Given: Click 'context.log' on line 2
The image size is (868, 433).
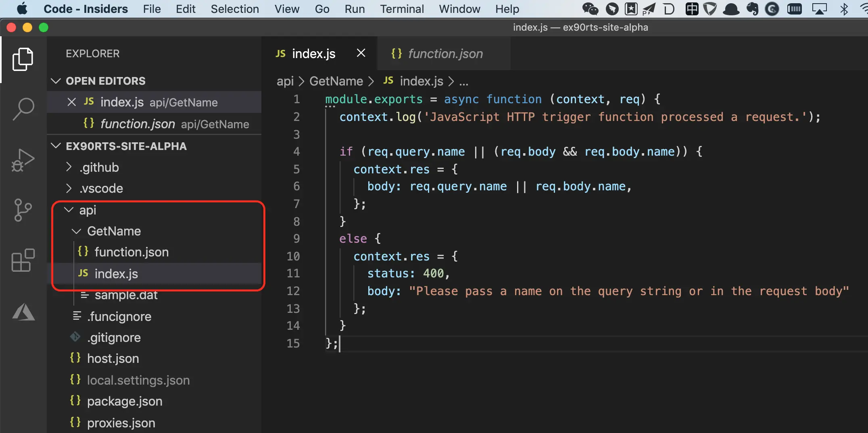Looking at the screenshot, I should click(378, 117).
